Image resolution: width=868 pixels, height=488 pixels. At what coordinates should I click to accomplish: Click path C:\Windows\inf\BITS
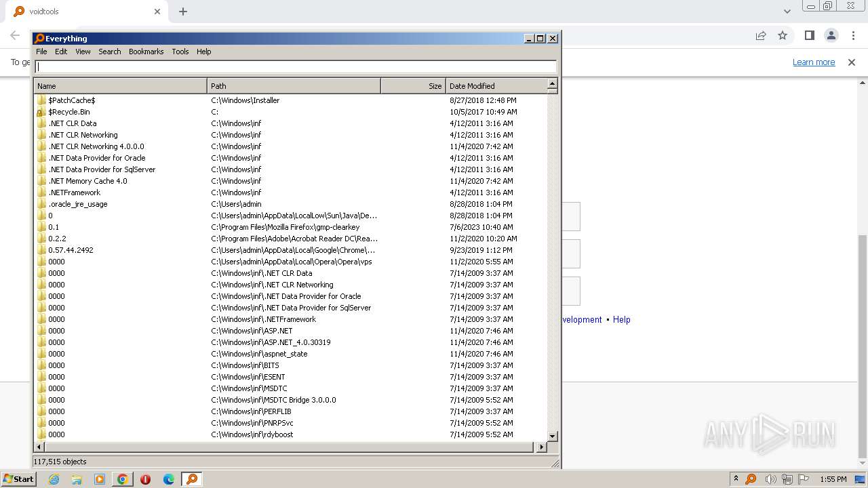point(245,365)
